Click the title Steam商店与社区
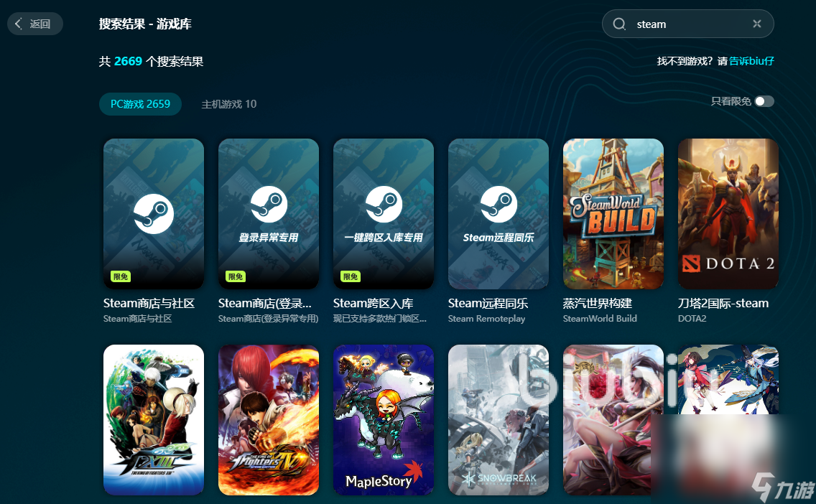The image size is (816, 504). pos(149,303)
